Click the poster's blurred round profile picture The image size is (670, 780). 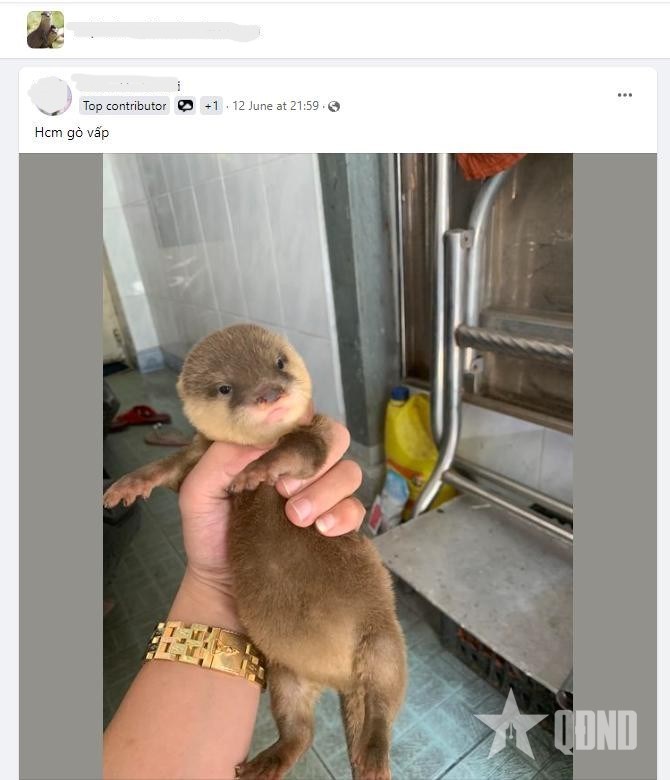point(50,96)
